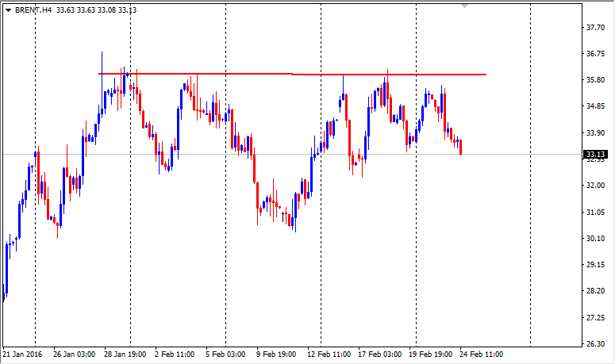Click the 32.00 price scale label
This screenshot has height=364, width=615.
(x=595, y=186)
